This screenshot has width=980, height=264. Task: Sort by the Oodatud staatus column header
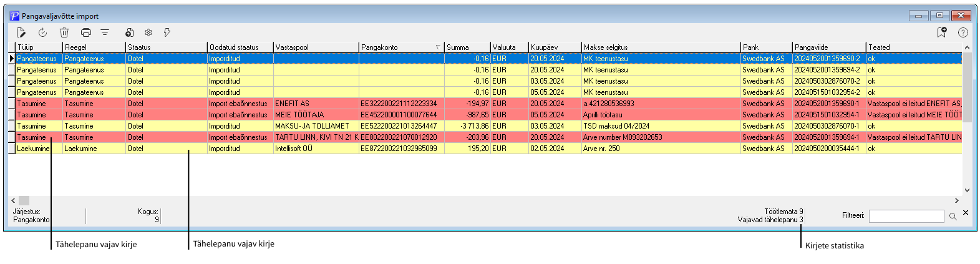pos(240,47)
